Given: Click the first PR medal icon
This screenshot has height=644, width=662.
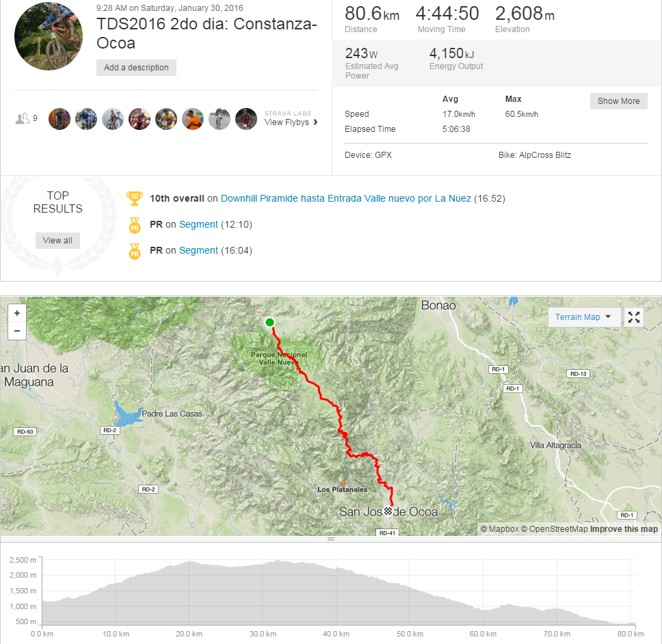Looking at the screenshot, I should coord(135,224).
